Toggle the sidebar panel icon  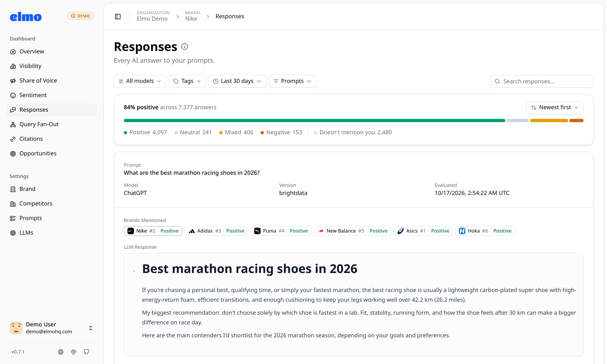[x=118, y=16]
